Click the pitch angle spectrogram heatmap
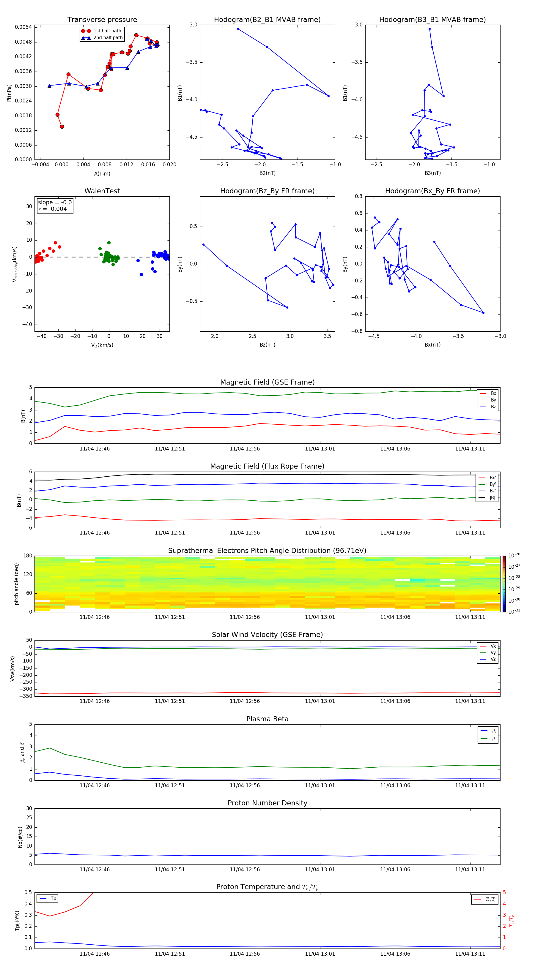The height and width of the screenshot is (980, 535). pos(267,584)
